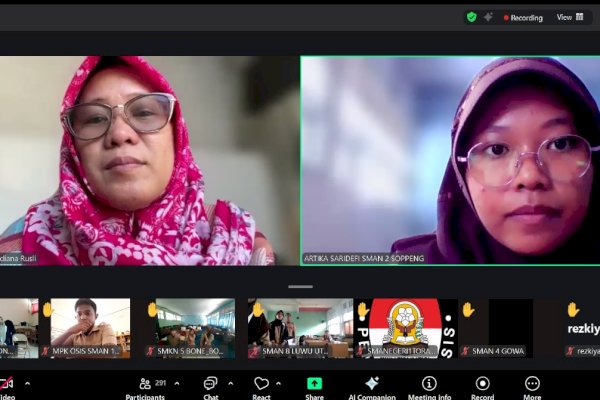Viewport: 600px width, 400px height.
Task: Click the raised hand on the SMAN 8 LUWU tile
Action: [258, 309]
